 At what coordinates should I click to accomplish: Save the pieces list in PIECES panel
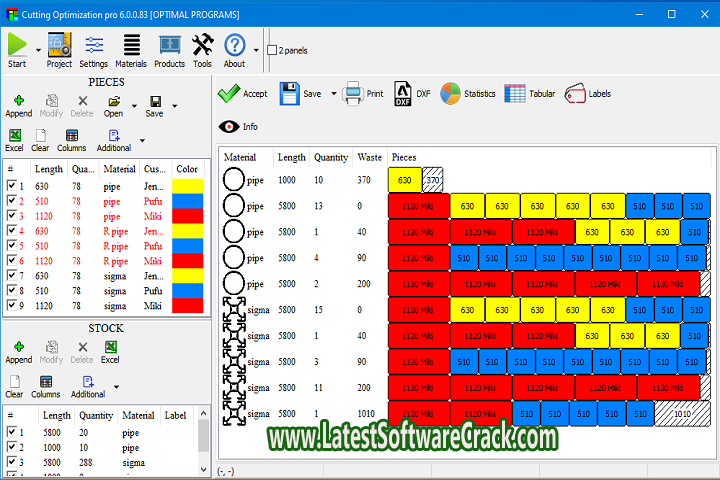coord(155,107)
